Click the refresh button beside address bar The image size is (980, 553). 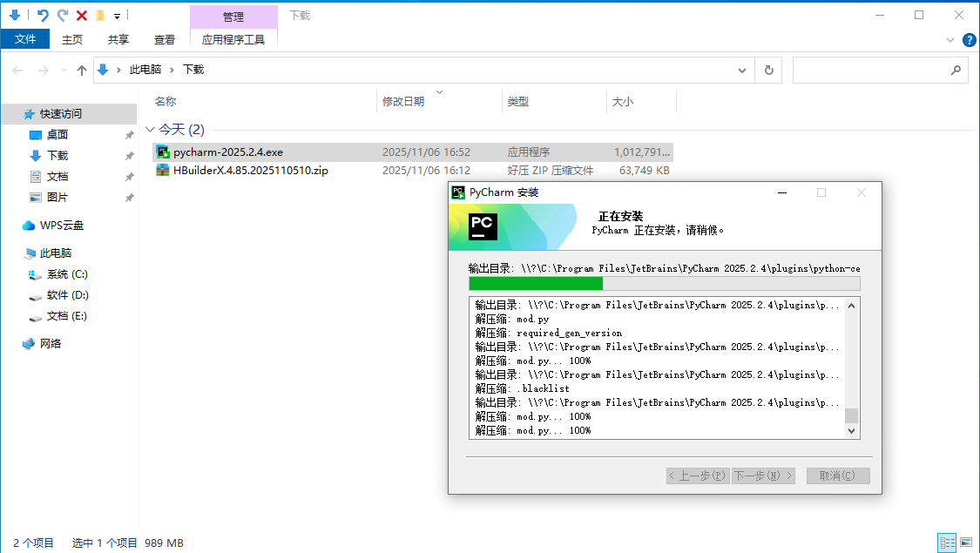(768, 70)
